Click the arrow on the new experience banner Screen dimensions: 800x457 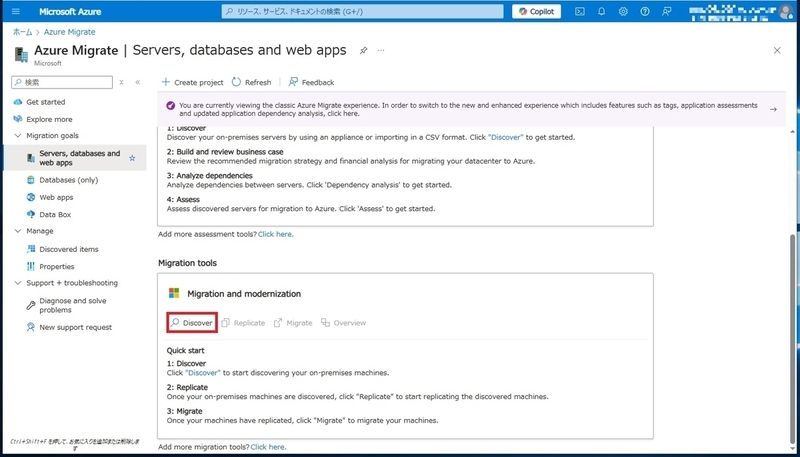point(773,109)
